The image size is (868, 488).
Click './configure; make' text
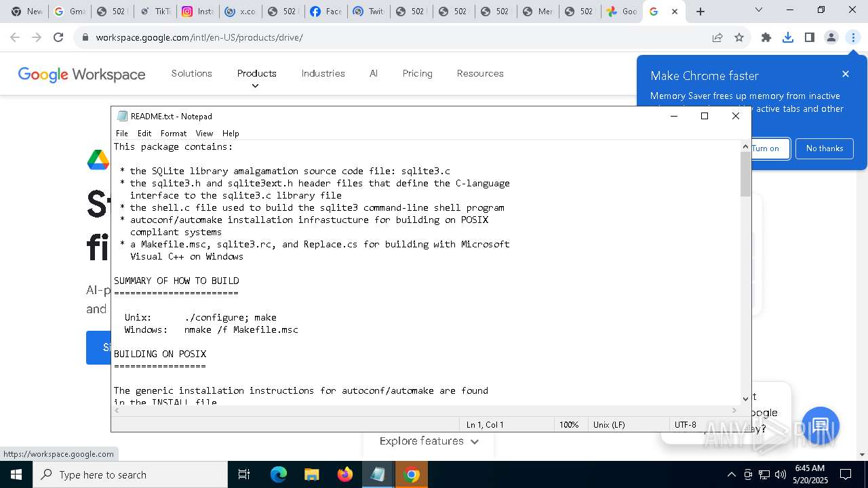point(231,317)
